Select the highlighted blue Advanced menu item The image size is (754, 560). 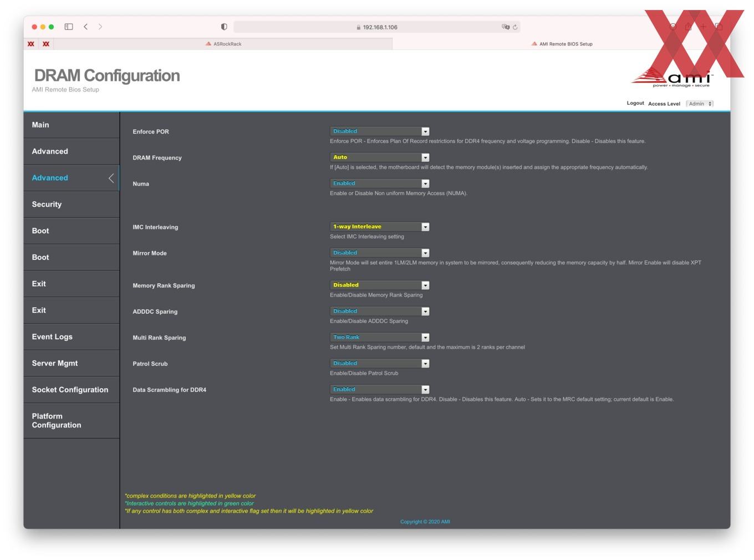click(72, 178)
